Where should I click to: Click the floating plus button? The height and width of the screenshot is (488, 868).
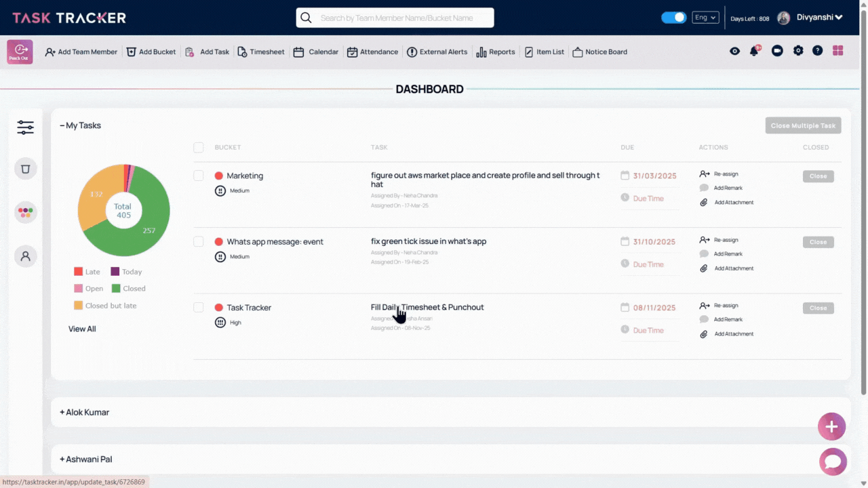[831, 427]
